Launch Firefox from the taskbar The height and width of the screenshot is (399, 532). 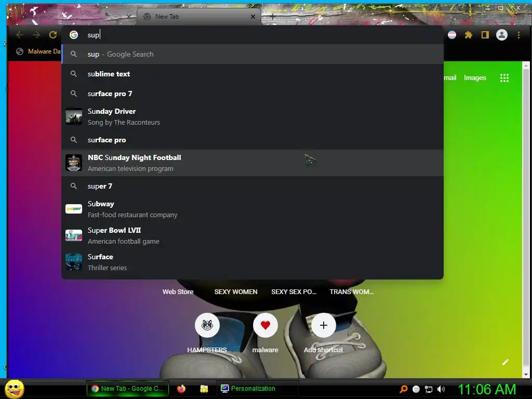click(x=181, y=389)
